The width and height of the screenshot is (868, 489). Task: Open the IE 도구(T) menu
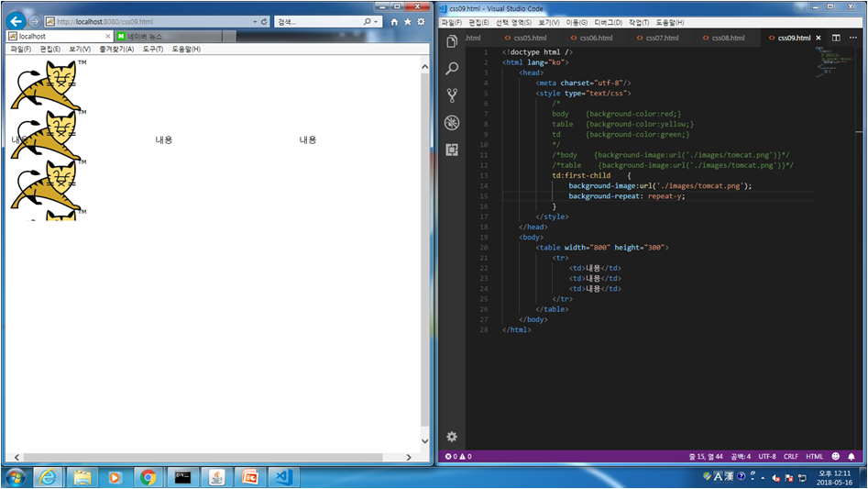point(153,49)
